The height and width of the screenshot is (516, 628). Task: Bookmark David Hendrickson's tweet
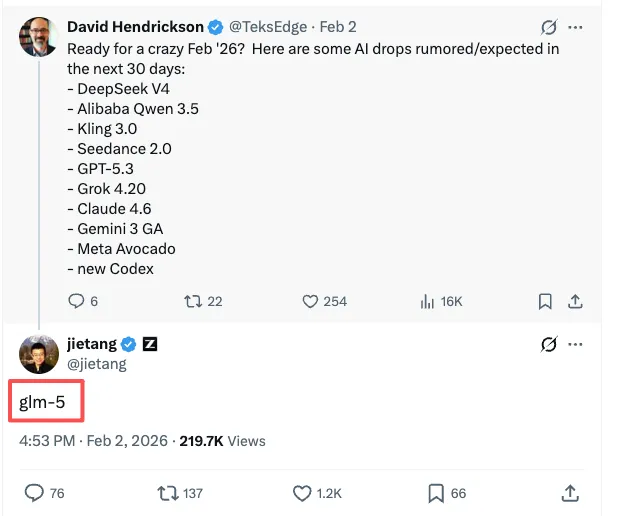coord(545,300)
